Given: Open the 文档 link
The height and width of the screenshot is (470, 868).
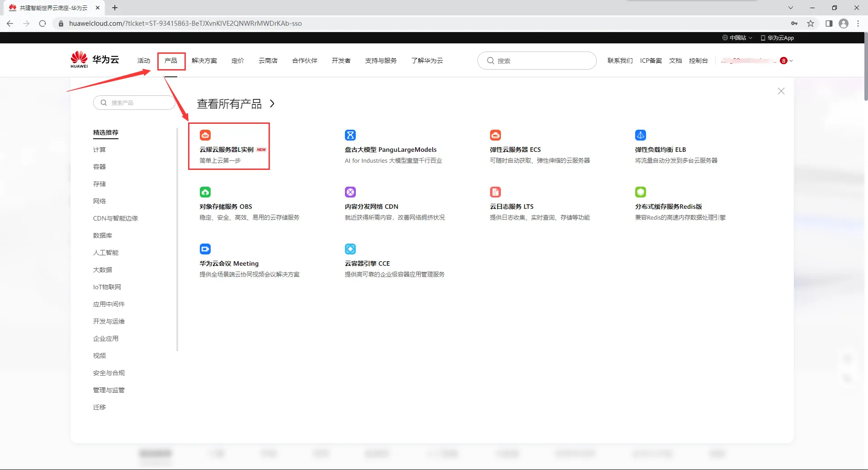Looking at the screenshot, I should 675,61.
